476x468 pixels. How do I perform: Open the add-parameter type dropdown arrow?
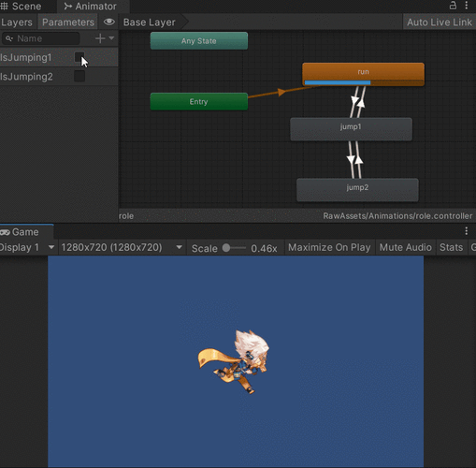[x=111, y=38]
